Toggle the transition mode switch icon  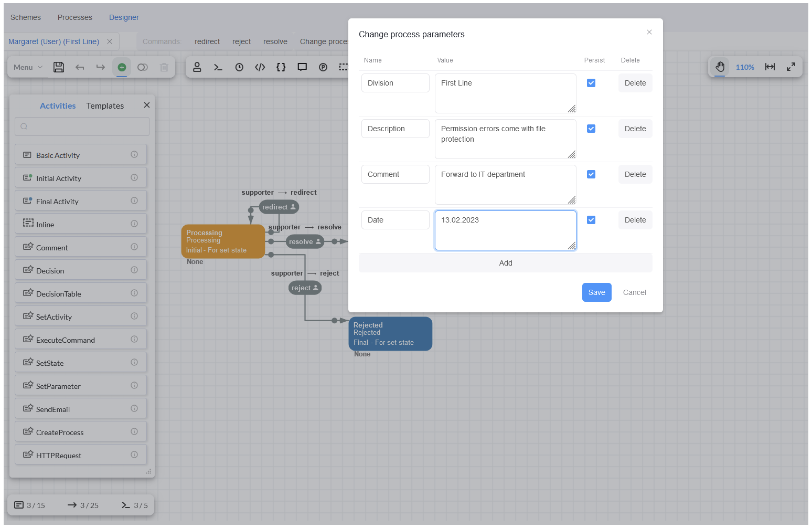click(x=143, y=67)
